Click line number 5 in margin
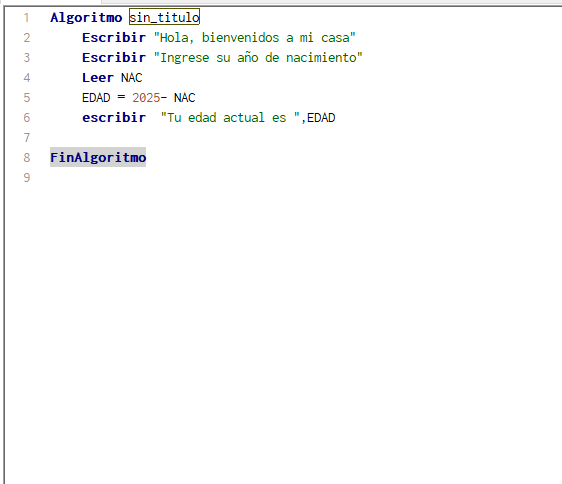The width and height of the screenshot is (562, 484). coord(27,98)
